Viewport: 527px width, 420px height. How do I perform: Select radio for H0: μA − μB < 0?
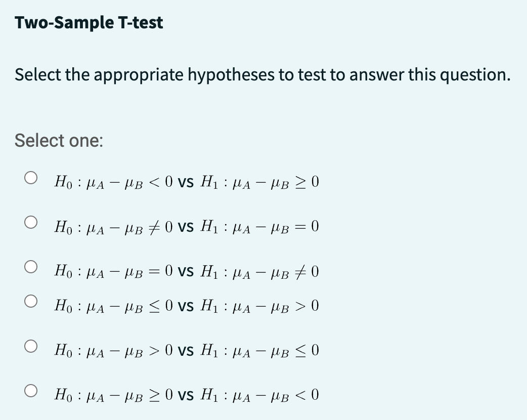coord(30,178)
